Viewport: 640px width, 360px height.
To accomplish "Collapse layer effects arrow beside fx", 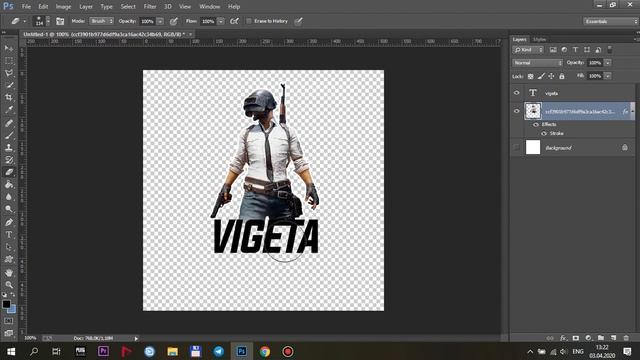I will 633,111.
